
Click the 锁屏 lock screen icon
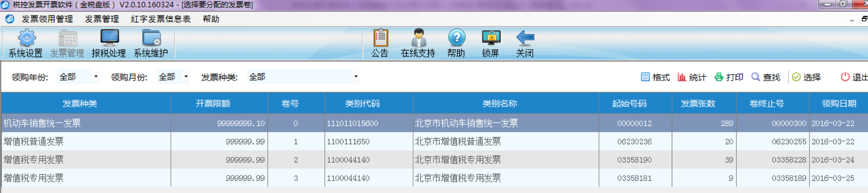[490, 39]
